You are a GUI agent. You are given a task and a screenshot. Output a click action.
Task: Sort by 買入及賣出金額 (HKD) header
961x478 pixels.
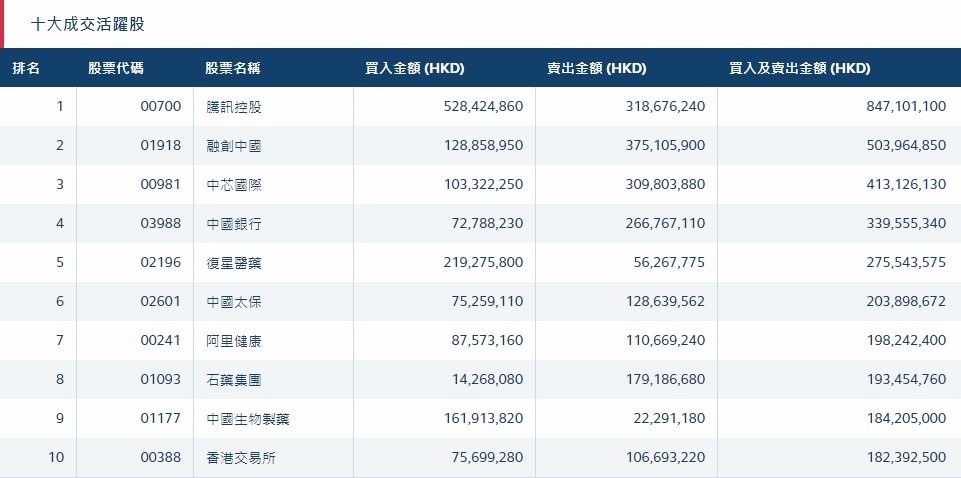tap(800, 69)
